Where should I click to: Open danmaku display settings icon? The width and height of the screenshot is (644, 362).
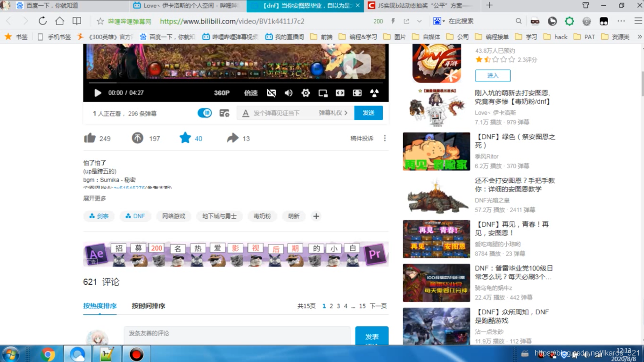(x=224, y=113)
